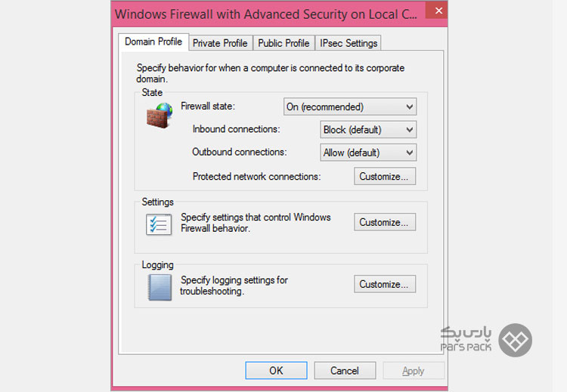Confirm changes with the OK button
The image size is (567, 392).
tap(276, 370)
